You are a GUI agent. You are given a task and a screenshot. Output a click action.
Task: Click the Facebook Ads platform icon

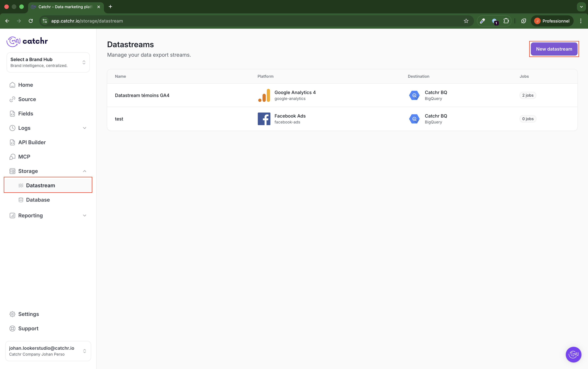pos(264,119)
